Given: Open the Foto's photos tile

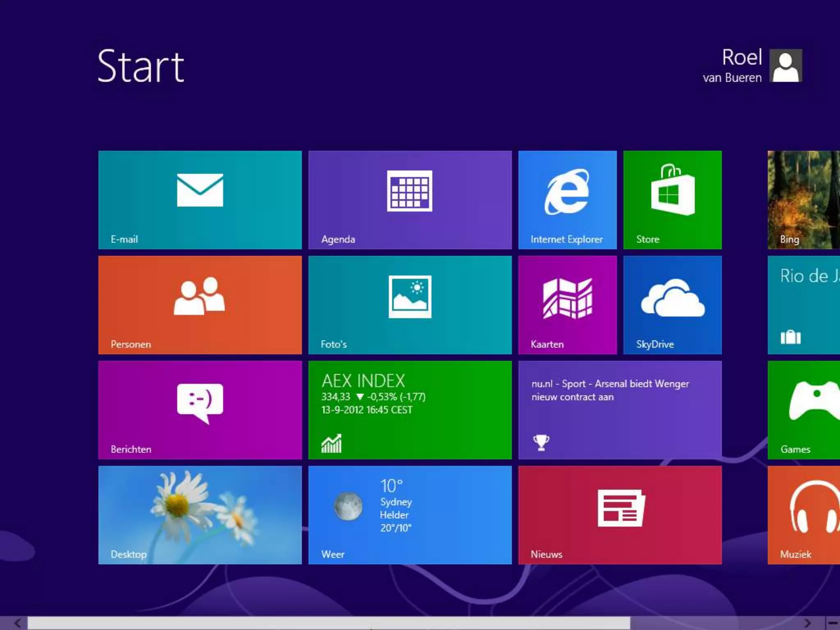Looking at the screenshot, I should [x=410, y=305].
